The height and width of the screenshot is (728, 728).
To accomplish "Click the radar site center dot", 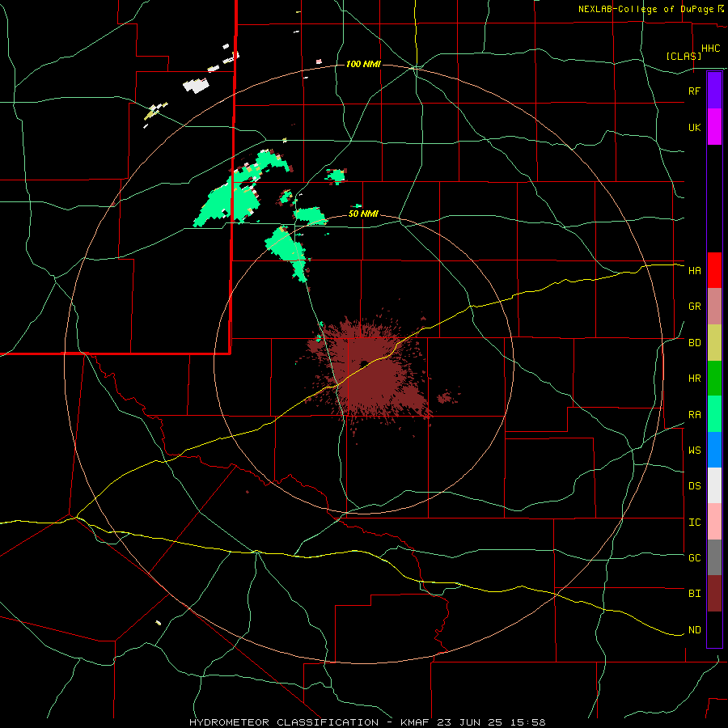I will 364,363.
